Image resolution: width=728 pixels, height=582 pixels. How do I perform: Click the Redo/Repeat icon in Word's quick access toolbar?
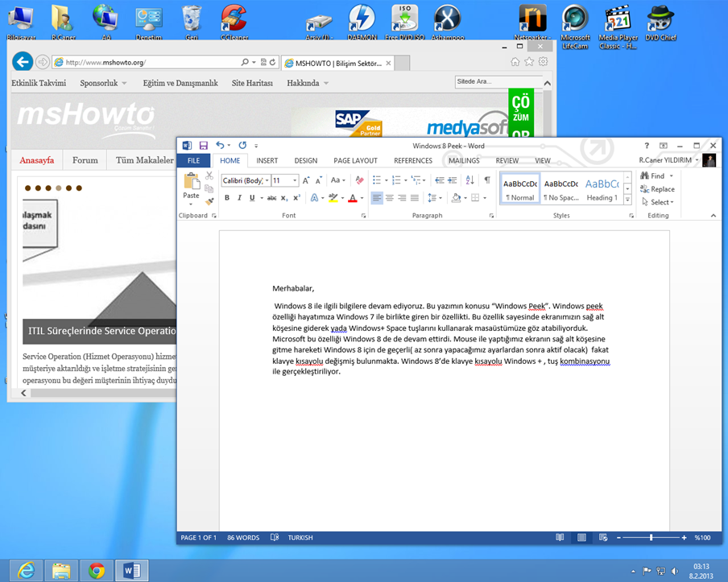[242, 145]
